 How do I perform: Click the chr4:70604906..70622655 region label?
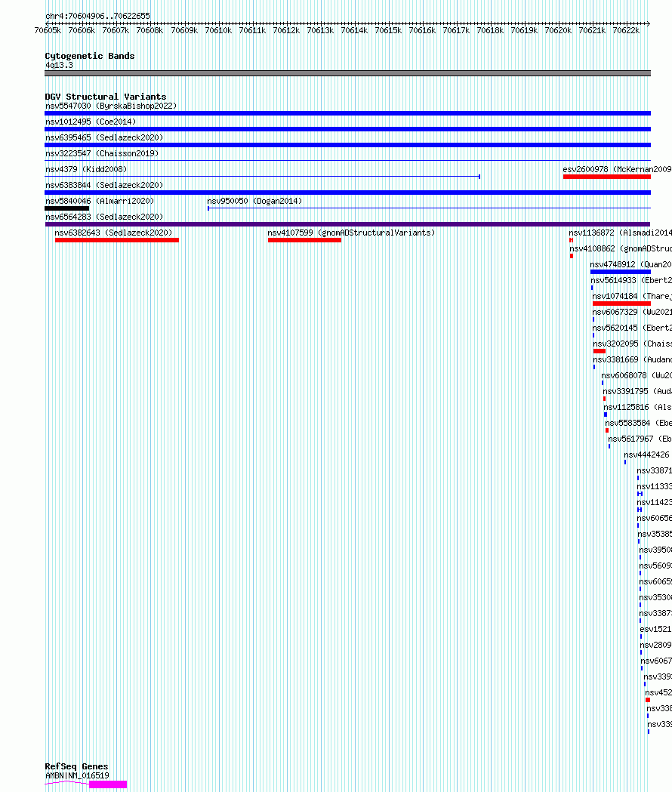pyautogui.click(x=97, y=16)
